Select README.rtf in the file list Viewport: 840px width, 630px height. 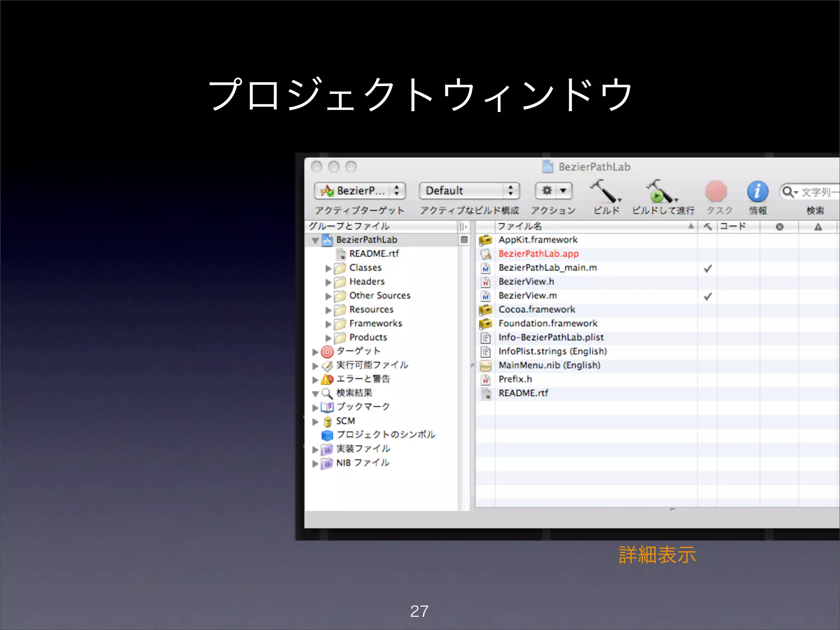pos(523,393)
